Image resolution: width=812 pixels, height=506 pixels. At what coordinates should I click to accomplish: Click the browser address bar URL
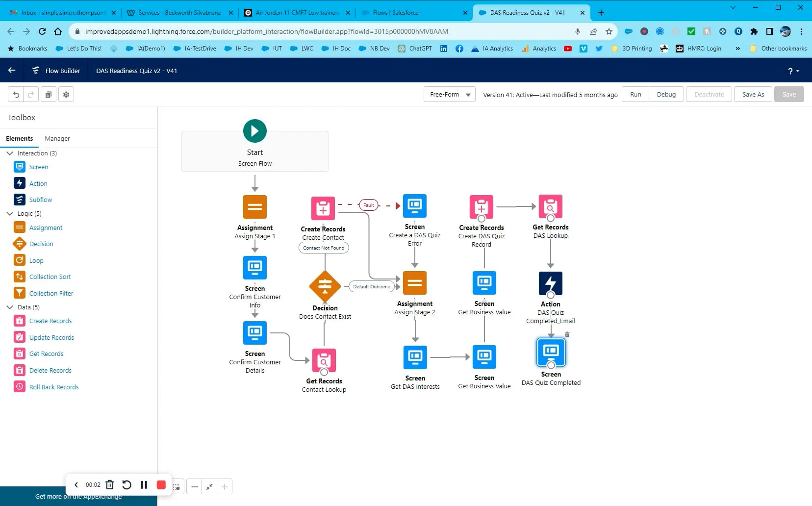point(266,31)
